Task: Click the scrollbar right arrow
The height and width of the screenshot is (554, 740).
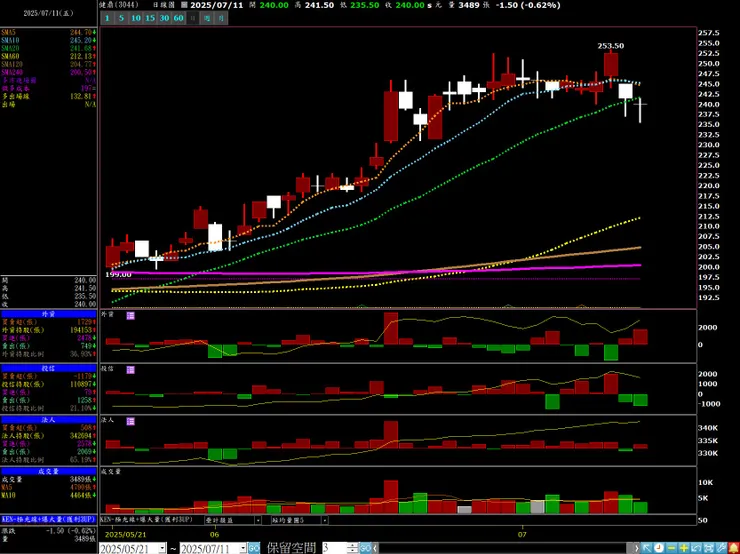Action: coord(636,548)
